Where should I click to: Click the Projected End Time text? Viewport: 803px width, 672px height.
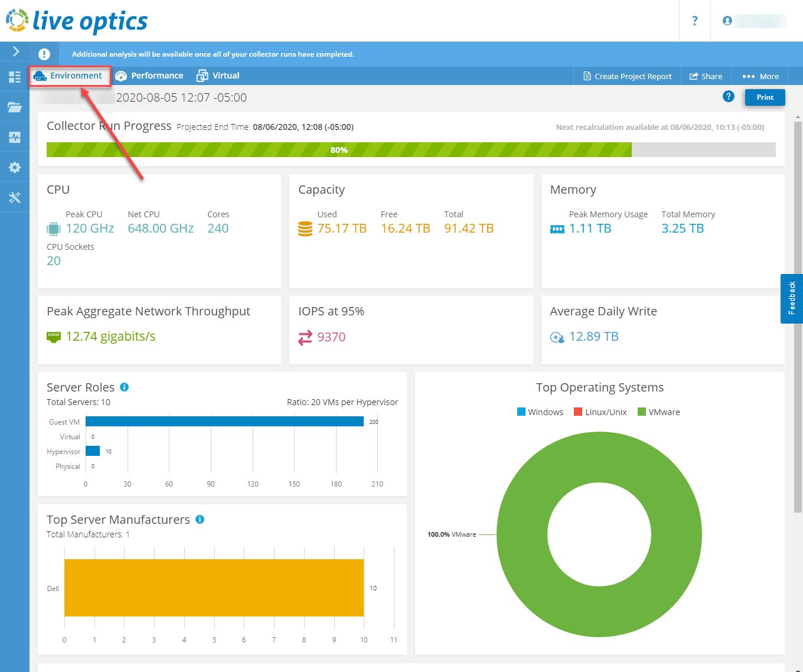pos(265,127)
